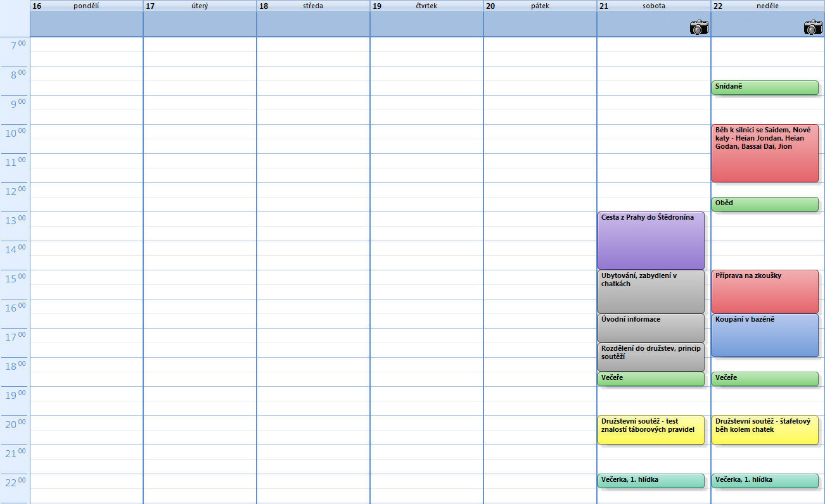Click the camera icon on Saturday 21
Viewport: 825px width, 504px height.
tap(699, 27)
